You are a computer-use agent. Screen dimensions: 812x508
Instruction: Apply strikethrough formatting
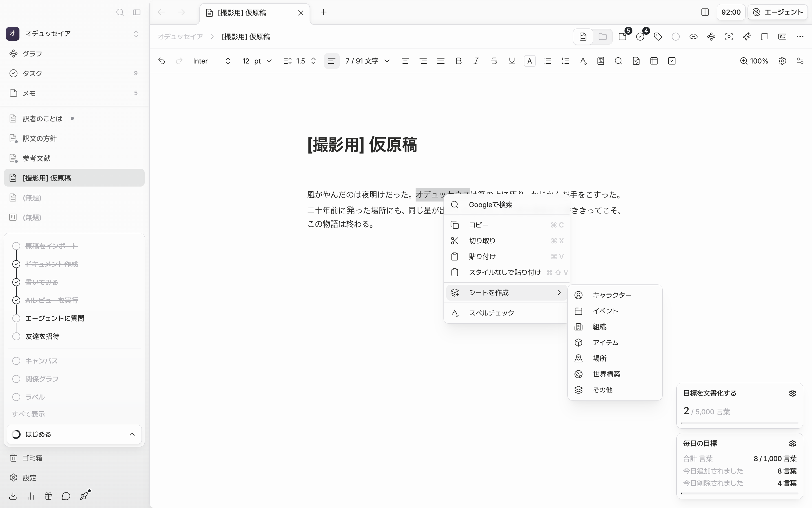pos(494,61)
